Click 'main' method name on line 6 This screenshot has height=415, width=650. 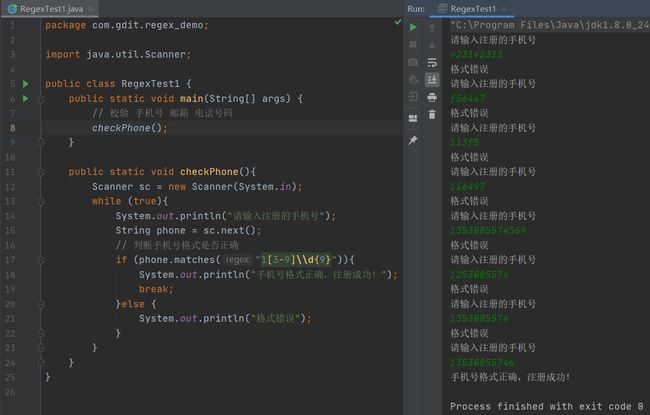[192, 99]
